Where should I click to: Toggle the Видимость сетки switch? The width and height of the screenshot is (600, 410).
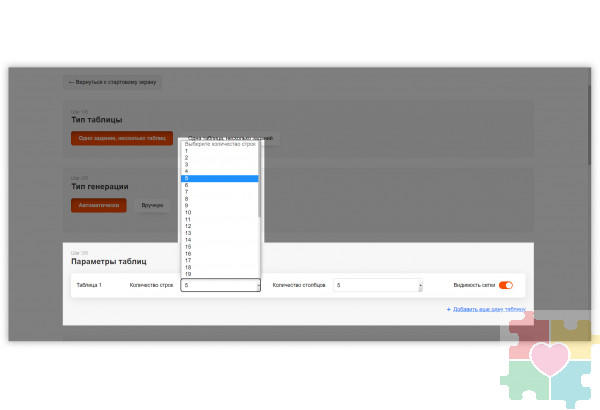click(x=506, y=285)
